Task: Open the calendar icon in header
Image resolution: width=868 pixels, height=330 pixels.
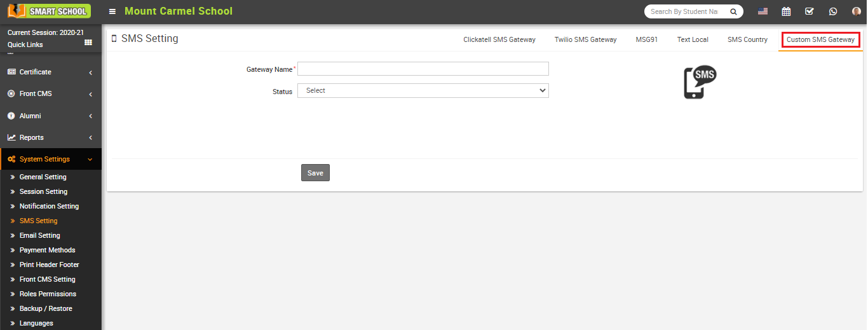Action: click(786, 11)
